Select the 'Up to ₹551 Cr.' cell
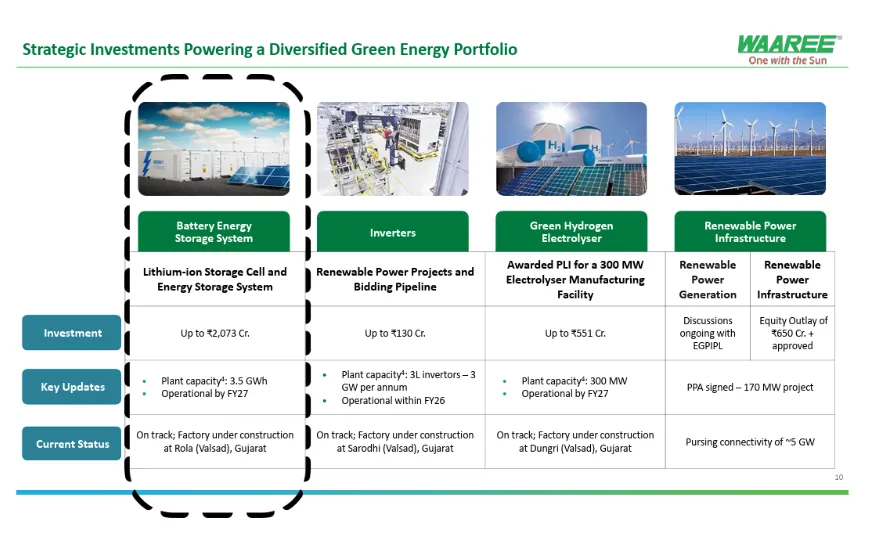889x535 pixels. (x=571, y=333)
